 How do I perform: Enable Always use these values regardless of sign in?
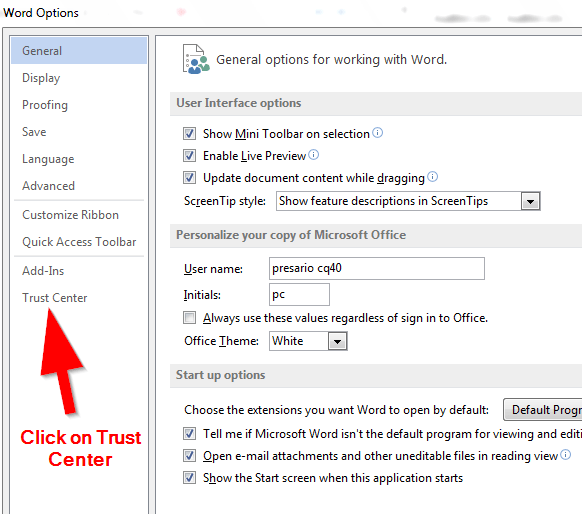(189, 318)
